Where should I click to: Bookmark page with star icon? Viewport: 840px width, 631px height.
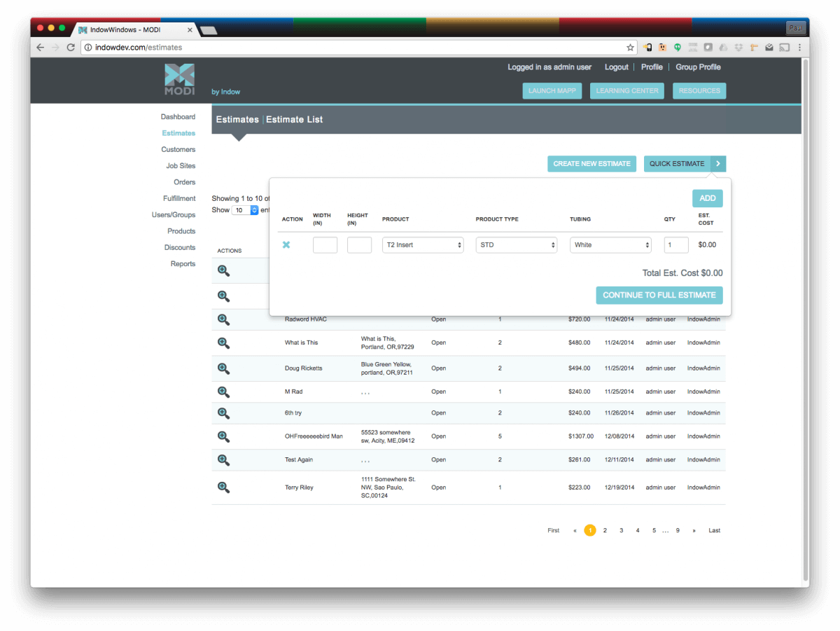[x=630, y=48]
